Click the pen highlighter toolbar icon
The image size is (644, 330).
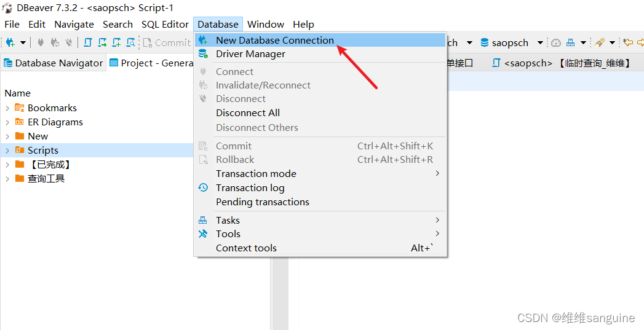coord(600,42)
